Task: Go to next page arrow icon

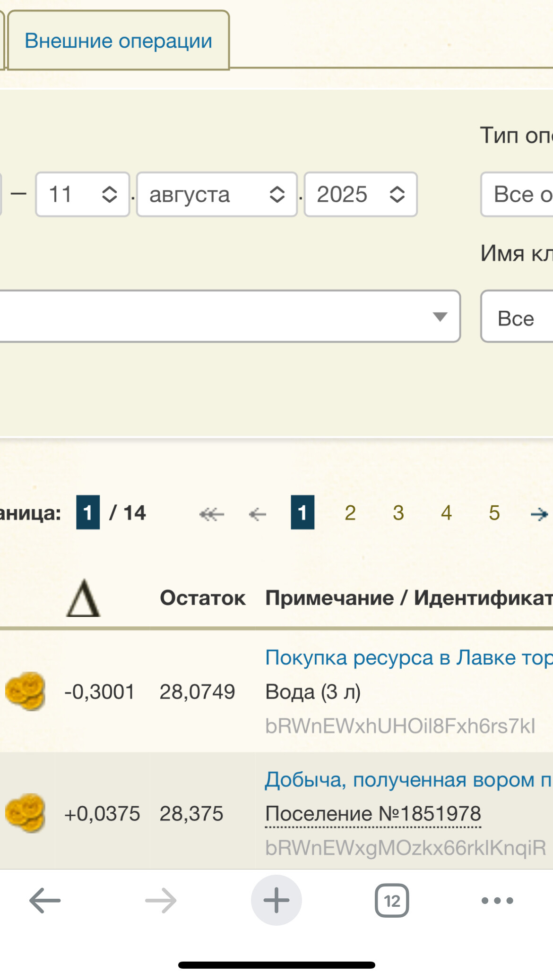Action: 539,513
